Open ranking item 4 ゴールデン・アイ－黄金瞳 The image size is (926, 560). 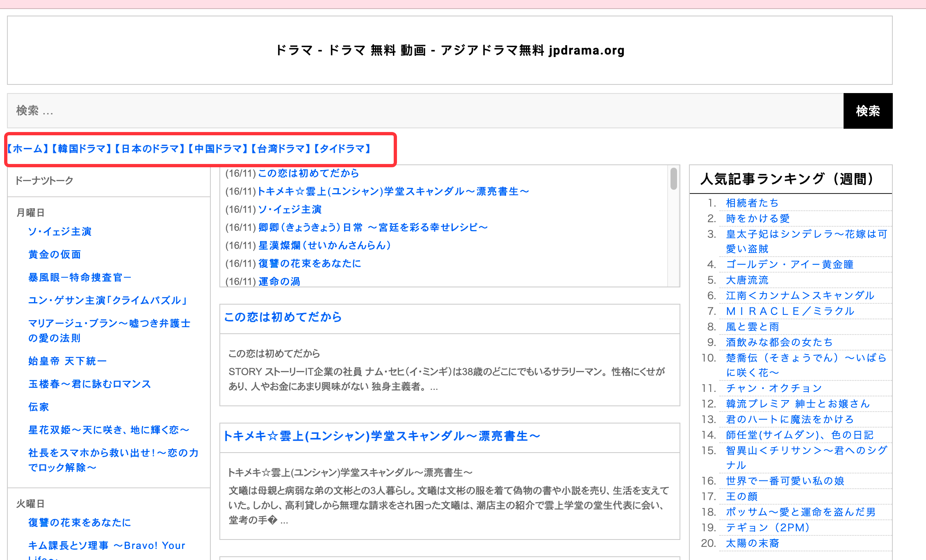point(790,264)
